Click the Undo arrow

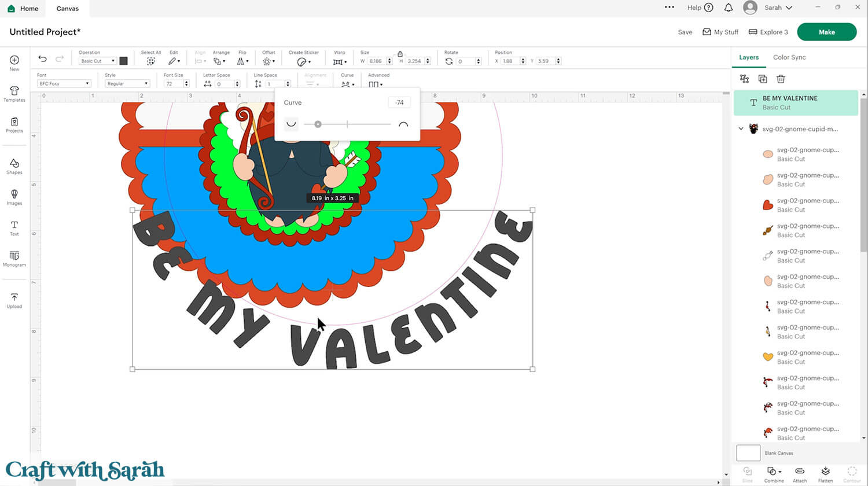pos(42,59)
